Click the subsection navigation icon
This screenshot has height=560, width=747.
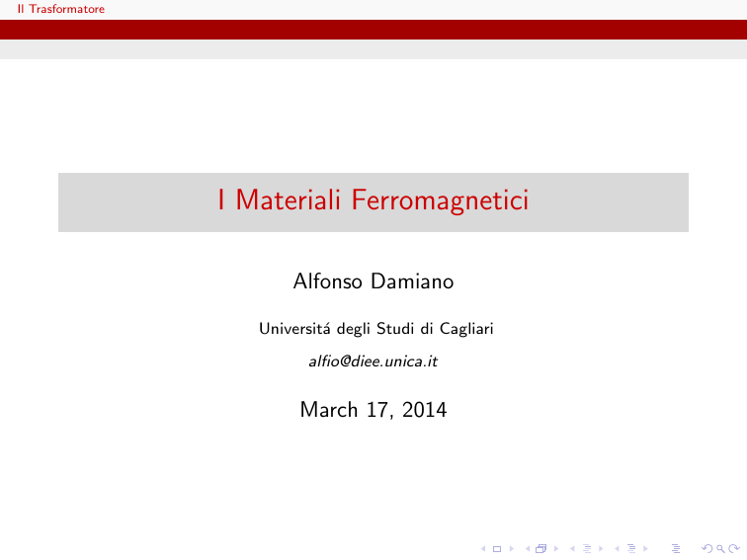pyautogui.click(x=587, y=548)
